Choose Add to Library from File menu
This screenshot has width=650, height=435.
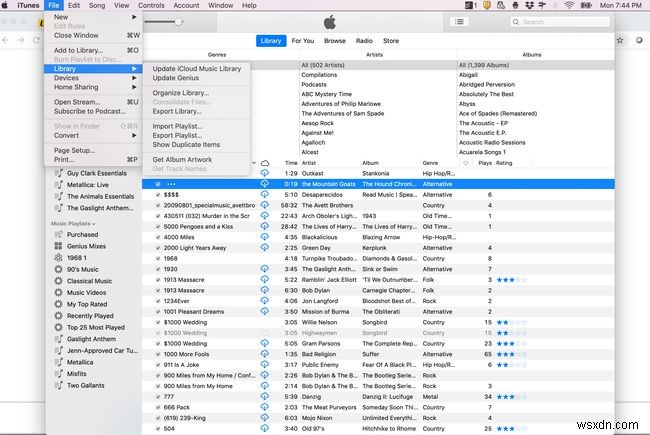pyautogui.click(x=93, y=50)
